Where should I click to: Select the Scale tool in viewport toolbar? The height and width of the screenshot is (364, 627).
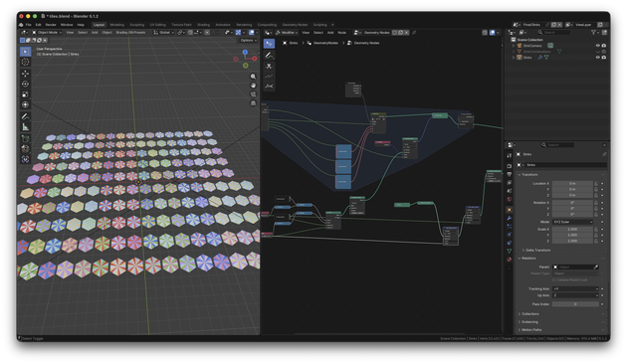coord(25,94)
